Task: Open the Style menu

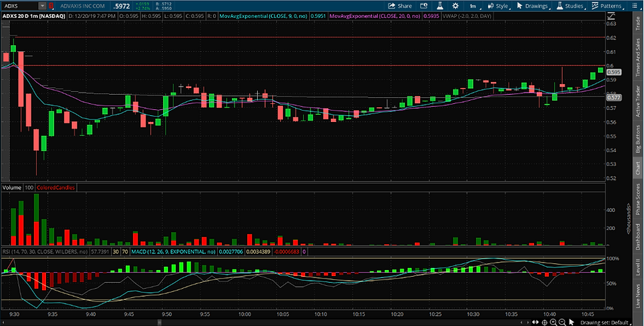Action: tap(497, 6)
